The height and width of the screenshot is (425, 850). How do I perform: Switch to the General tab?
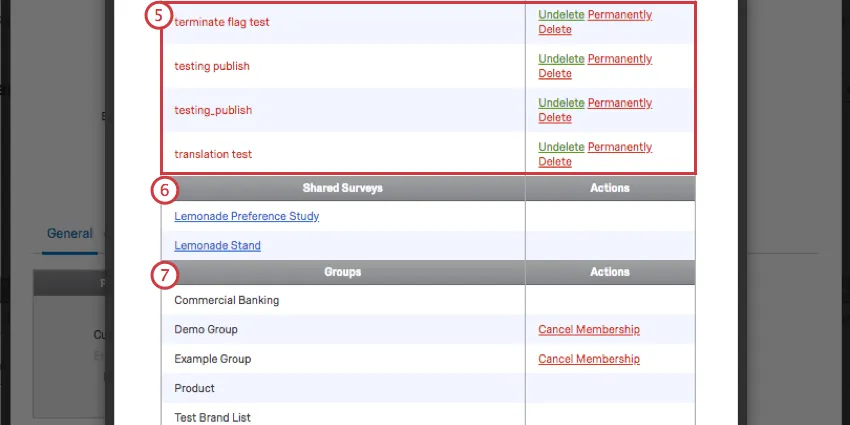pyautogui.click(x=69, y=234)
